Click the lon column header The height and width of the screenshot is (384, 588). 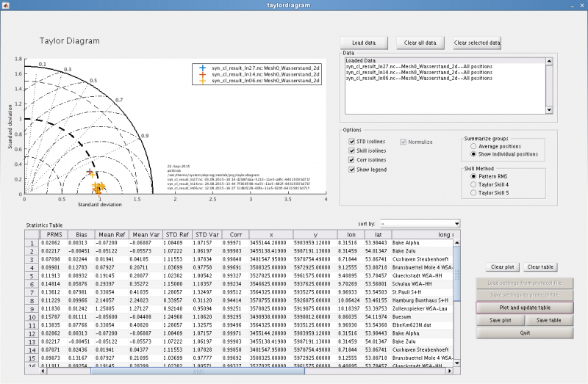coord(351,234)
